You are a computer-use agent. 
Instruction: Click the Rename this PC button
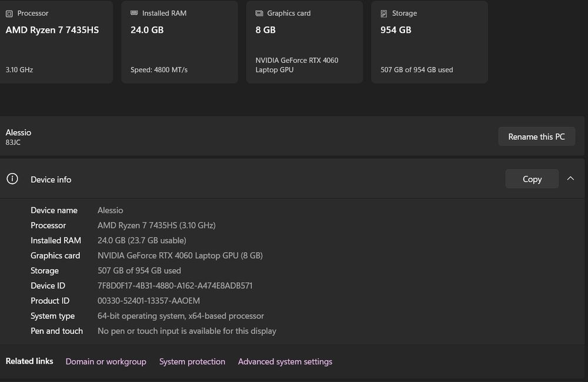point(537,136)
